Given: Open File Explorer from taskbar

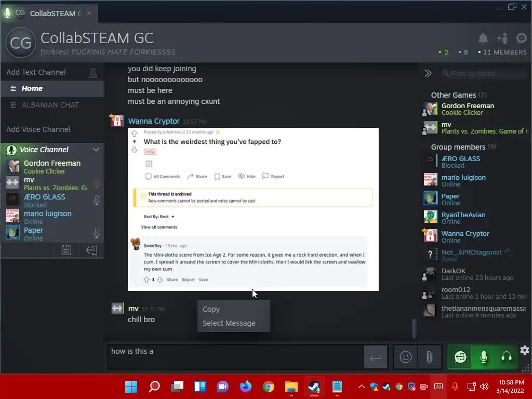Looking at the screenshot, I should pos(291,387).
